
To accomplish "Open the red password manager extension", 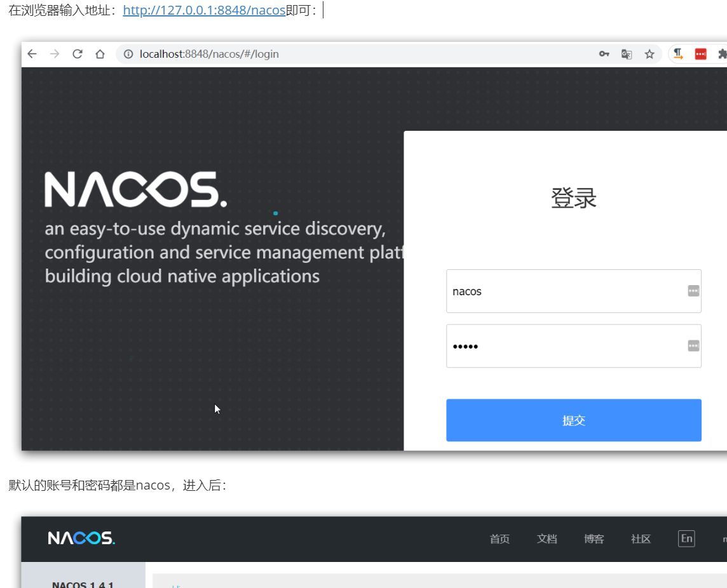I will [x=700, y=54].
